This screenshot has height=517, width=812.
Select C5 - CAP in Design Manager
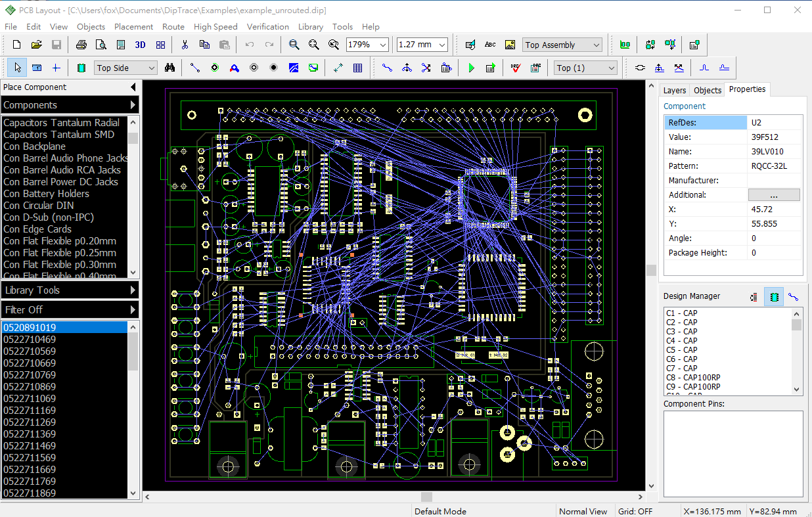tap(681, 350)
